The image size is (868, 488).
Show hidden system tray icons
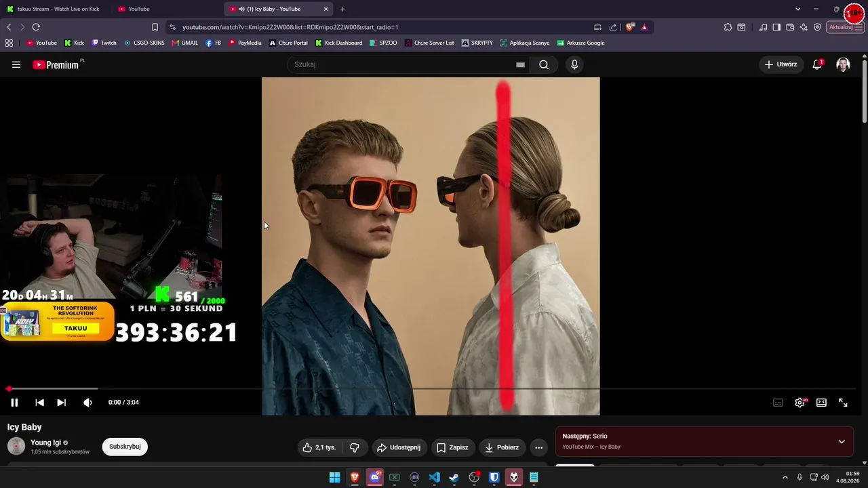point(785,477)
